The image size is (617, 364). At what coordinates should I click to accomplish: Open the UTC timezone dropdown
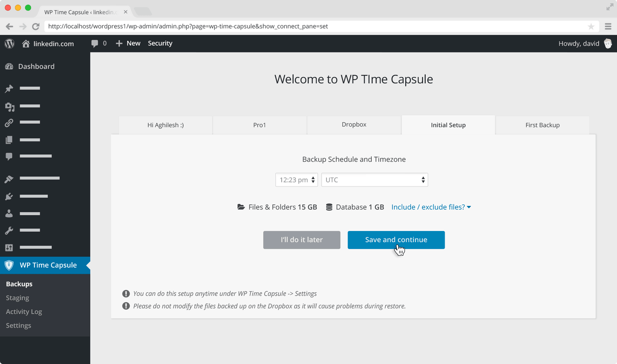374,179
